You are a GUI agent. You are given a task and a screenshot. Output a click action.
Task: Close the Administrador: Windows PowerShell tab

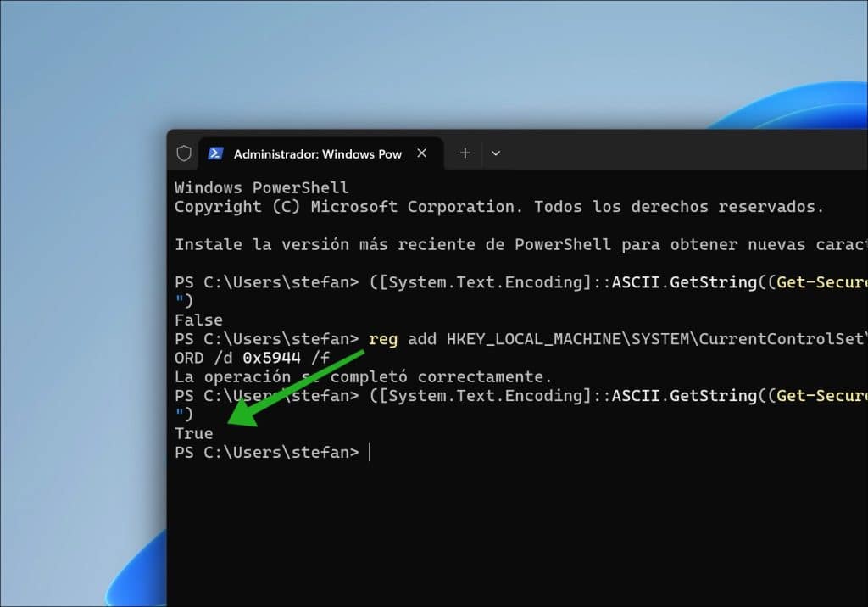[x=421, y=153]
